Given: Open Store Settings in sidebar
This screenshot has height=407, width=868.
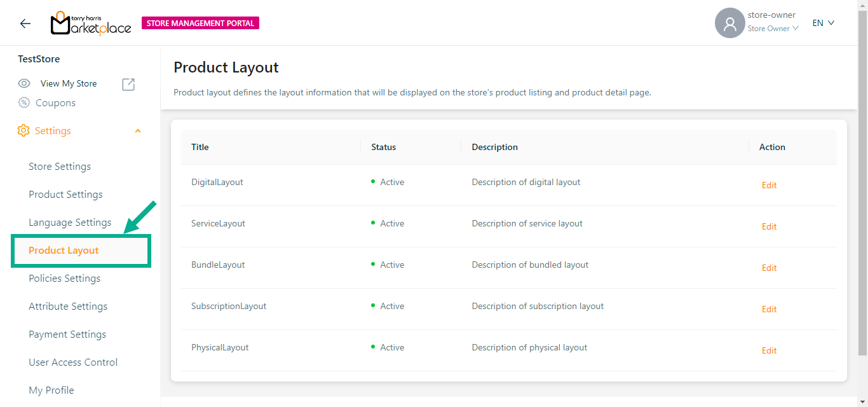Looking at the screenshot, I should tap(60, 167).
